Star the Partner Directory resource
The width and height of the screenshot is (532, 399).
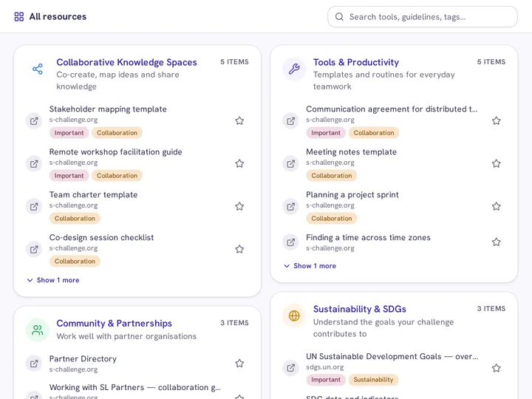(x=239, y=364)
